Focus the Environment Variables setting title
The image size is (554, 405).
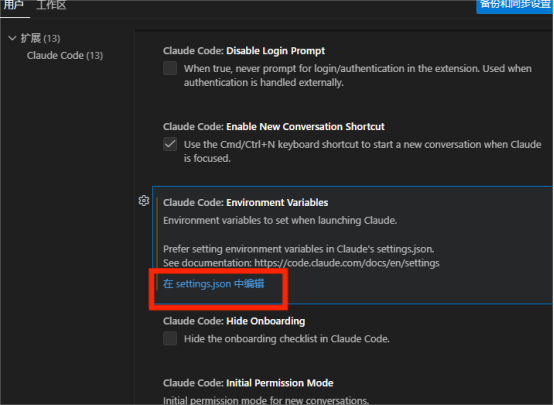(x=246, y=202)
